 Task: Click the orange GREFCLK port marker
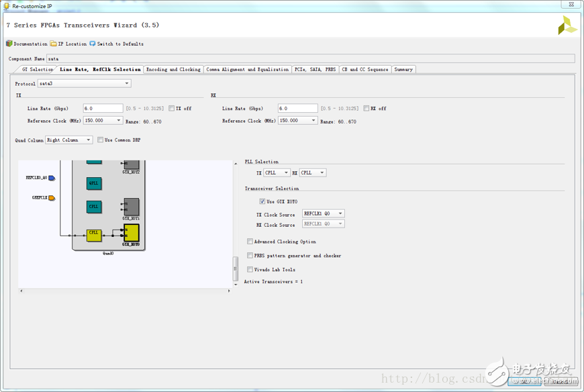tap(52, 198)
